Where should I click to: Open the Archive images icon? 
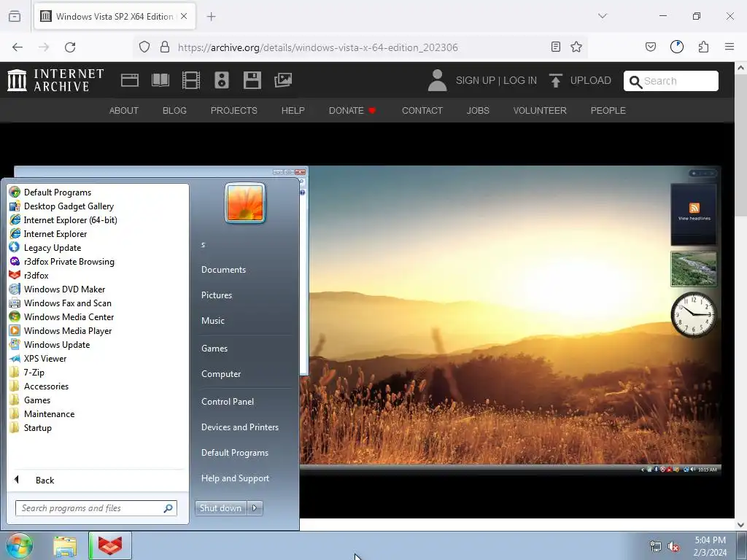click(283, 80)
